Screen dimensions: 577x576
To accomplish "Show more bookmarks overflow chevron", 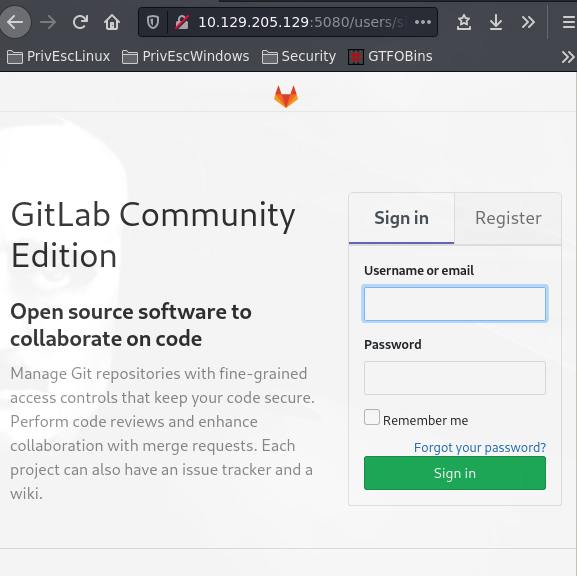I will (568, 57).
